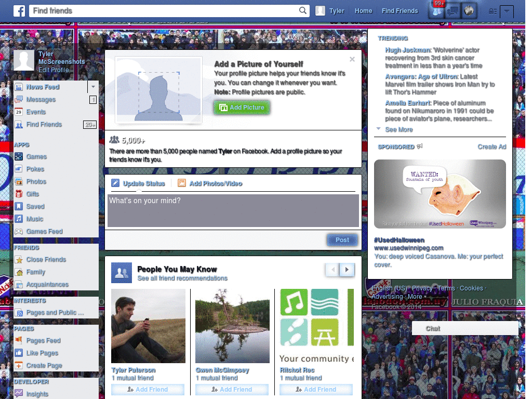The height and width of the screenshot is (399, 532).
Task: Expand the account dropdown arrow in top bar
Action: [x=507, y=11]
